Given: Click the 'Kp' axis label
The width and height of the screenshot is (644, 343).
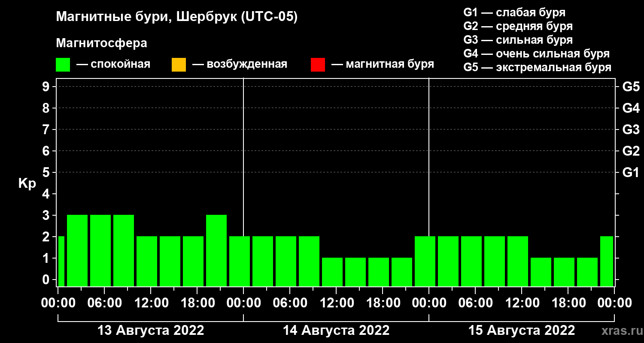Looking at the screenshot, I should point(27,183).
